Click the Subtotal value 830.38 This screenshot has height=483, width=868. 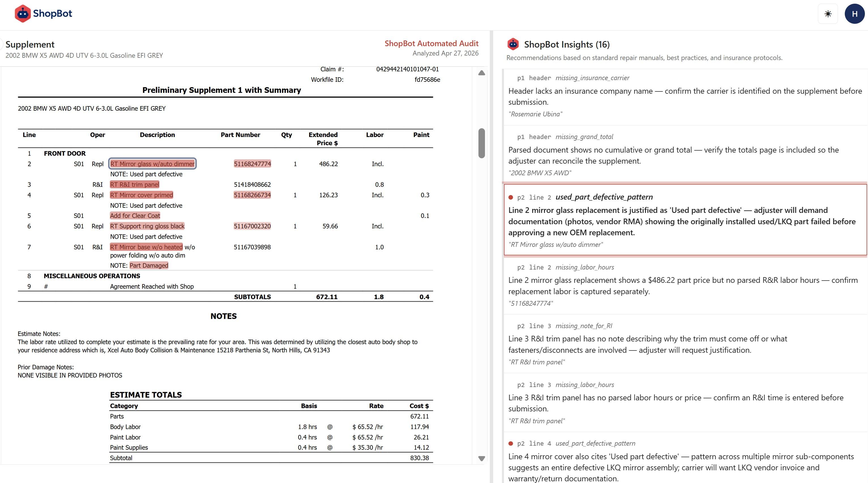(420, 458)
